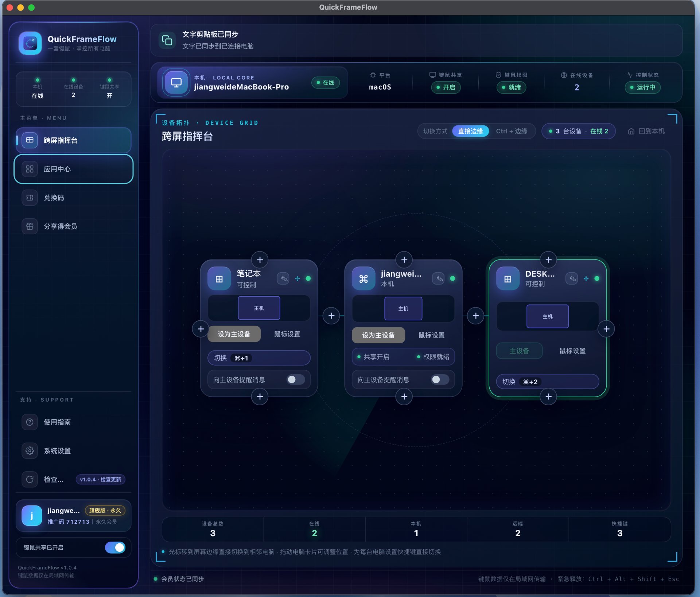Screen dimensions: 700x597
Task: Click the Windows icon on DESK card
Action: 508,279
